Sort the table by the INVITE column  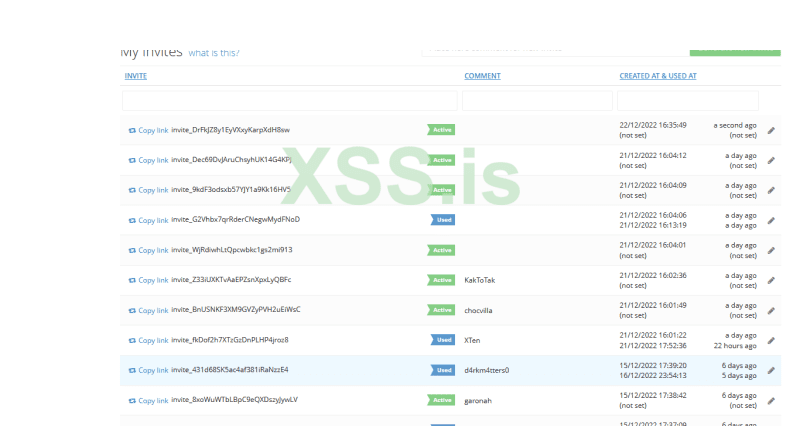pos(136,76)
